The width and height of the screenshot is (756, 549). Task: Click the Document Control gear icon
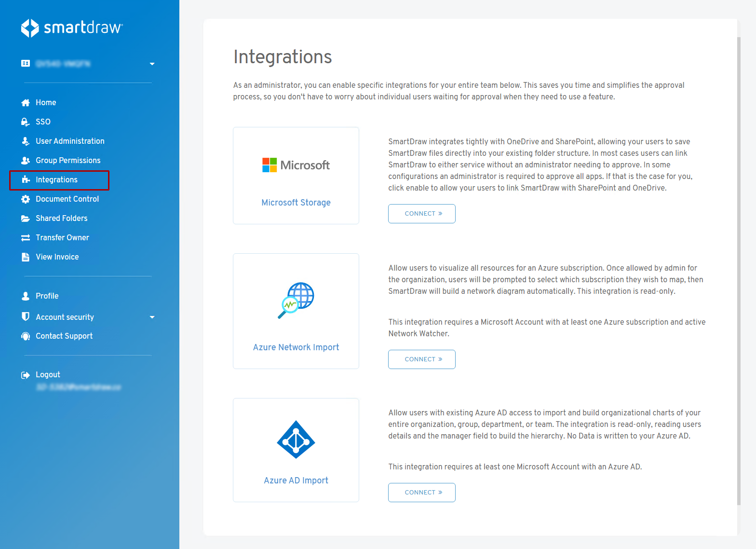[x=26, y=199]
